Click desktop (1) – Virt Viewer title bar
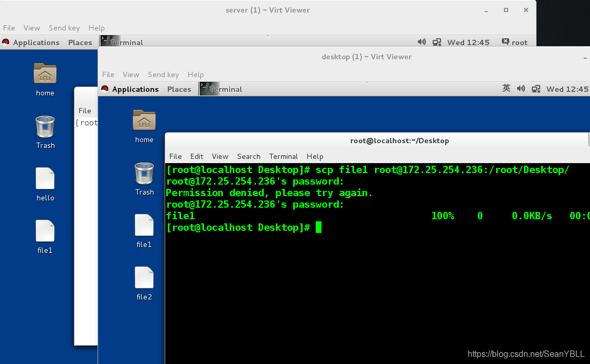Image resolution: width=590 pixels, height=364 pixels. coord(344,57)
